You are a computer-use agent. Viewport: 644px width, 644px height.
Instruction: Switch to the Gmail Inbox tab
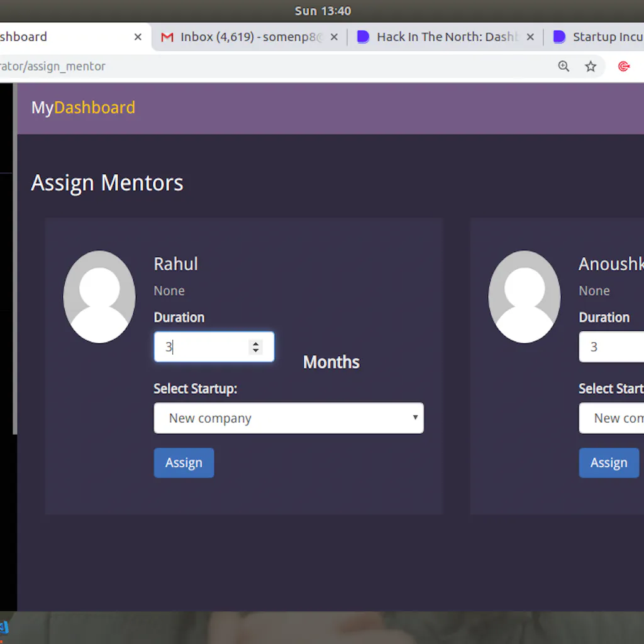click(x=245, y=37)
